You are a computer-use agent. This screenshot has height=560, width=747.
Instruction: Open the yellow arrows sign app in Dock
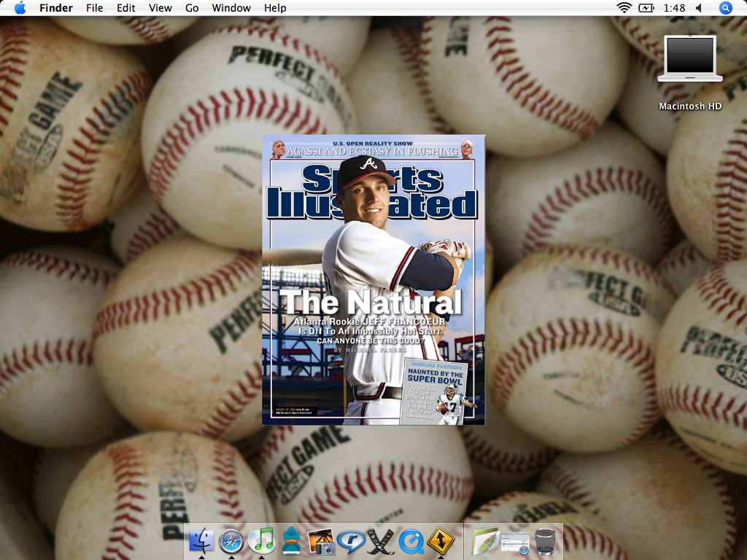coord(440,542)
